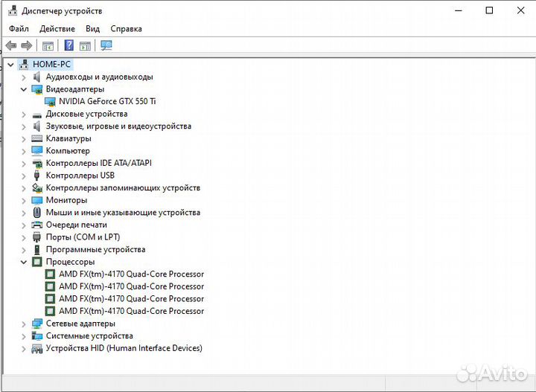Select Контроллеры запоминающих устройств label
This screenshot has height=392, width=536.
pos(123,187)
